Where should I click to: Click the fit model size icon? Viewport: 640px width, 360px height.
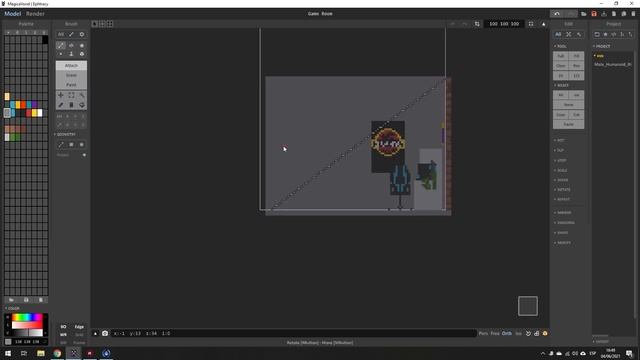click(531, 24)
